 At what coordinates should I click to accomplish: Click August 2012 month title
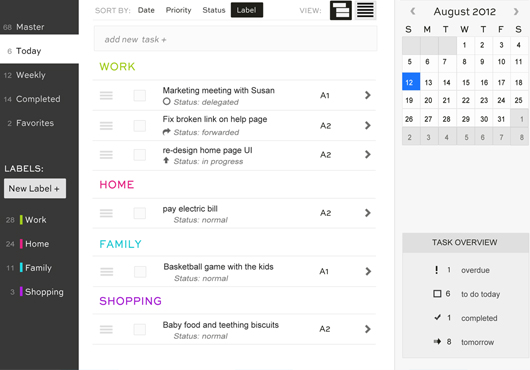click(x=464, y=11)
